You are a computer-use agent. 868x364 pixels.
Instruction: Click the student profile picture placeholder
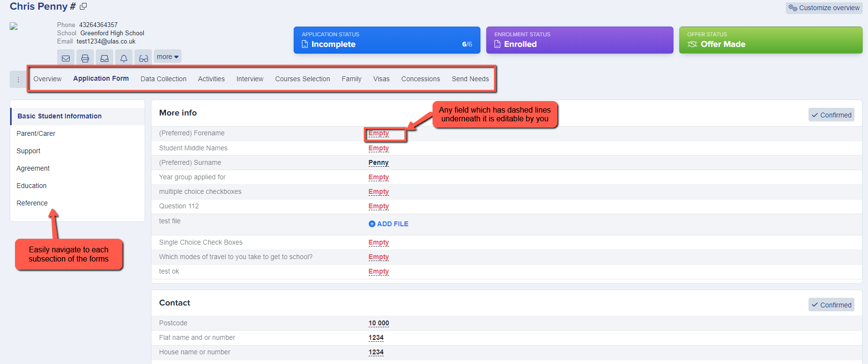pyautogui.click(x=14, y=27)
